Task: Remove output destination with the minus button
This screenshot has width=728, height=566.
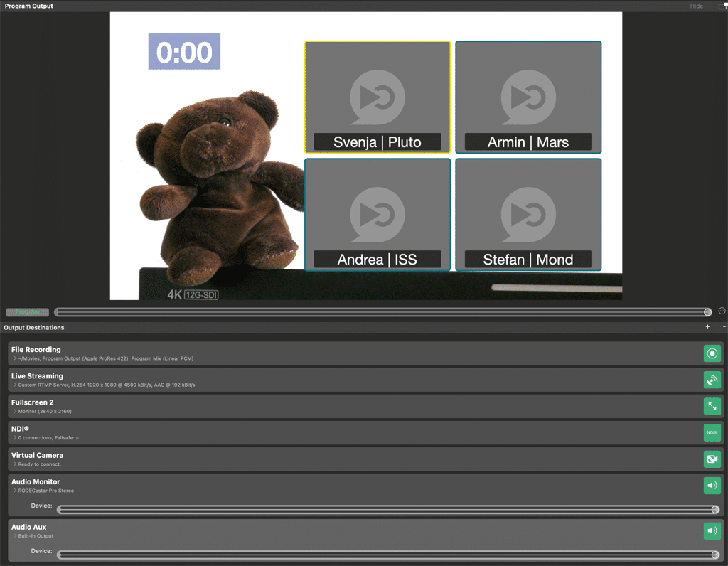Action: 724,327
